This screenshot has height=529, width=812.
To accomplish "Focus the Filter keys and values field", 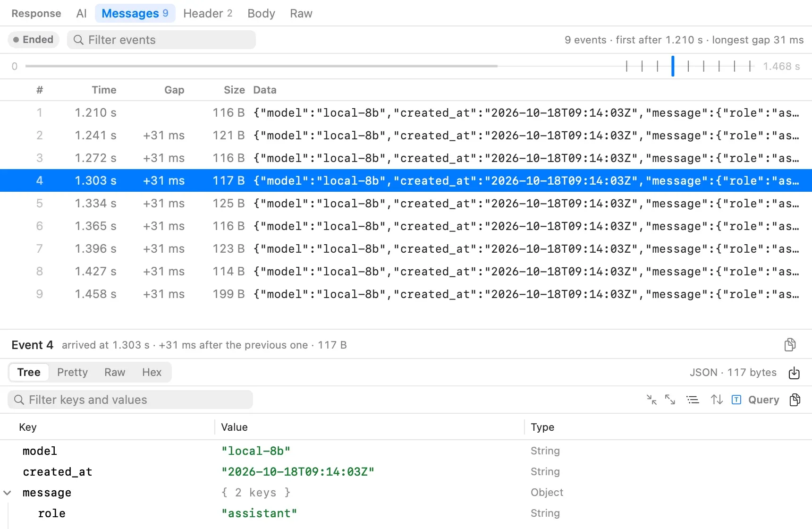I will coord(130,400).
